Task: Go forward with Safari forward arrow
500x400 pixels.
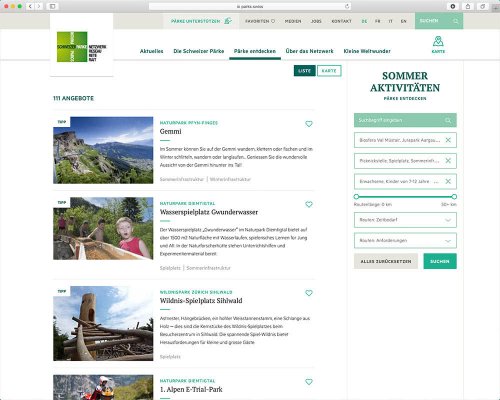Action: (39, 6)
